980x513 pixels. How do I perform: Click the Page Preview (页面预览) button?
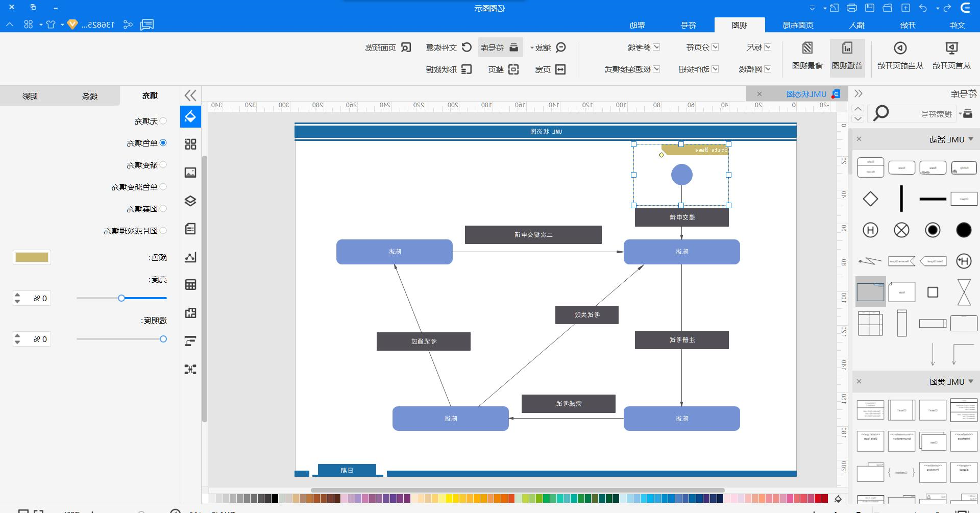[x=388, y=47]
